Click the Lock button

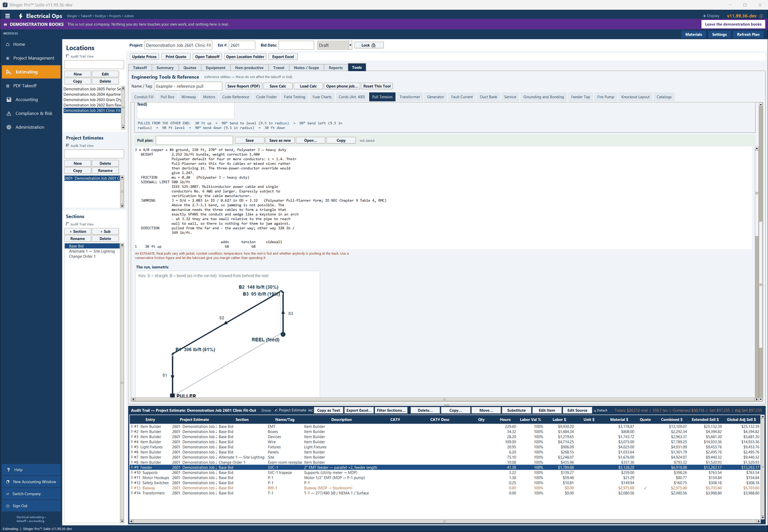click(369, 45)
